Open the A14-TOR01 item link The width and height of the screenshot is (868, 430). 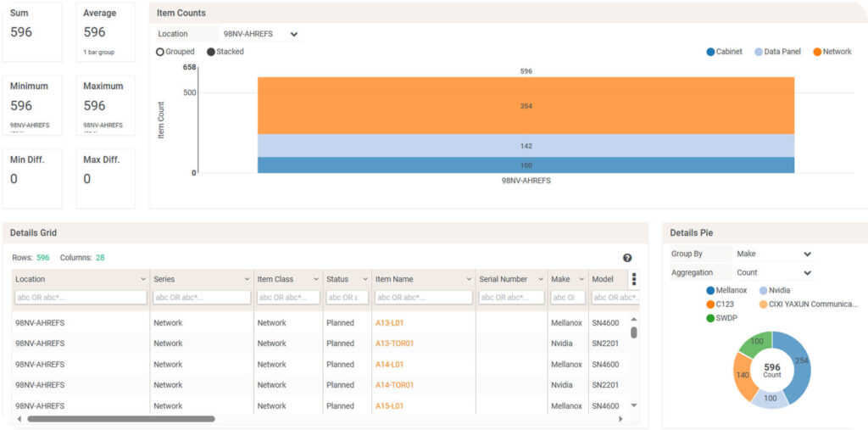[394, 385]
